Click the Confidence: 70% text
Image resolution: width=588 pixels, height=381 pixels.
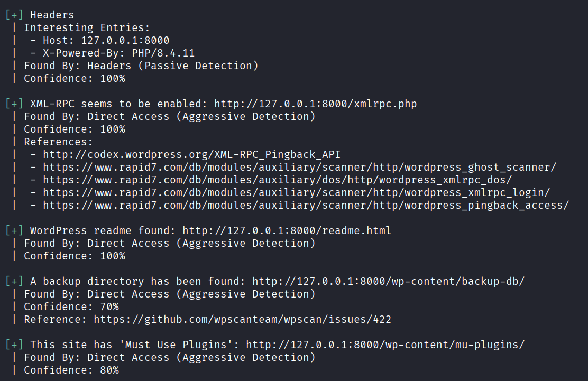pos(71,306)
